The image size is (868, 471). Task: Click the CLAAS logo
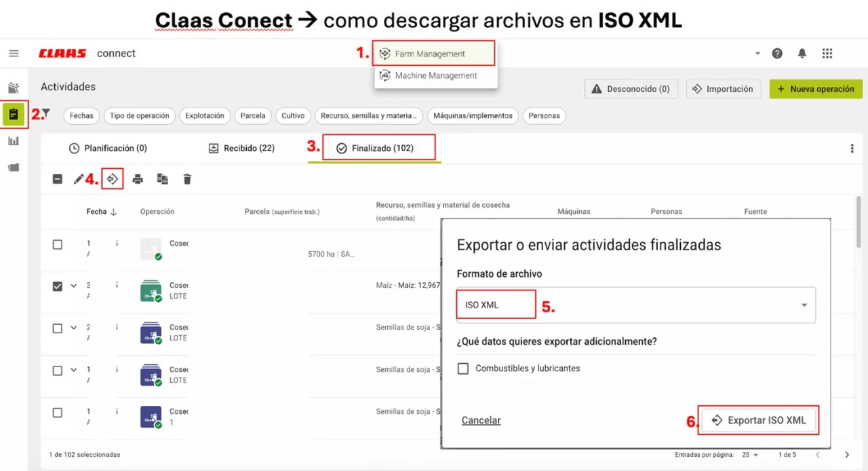(x=62, y=54)
